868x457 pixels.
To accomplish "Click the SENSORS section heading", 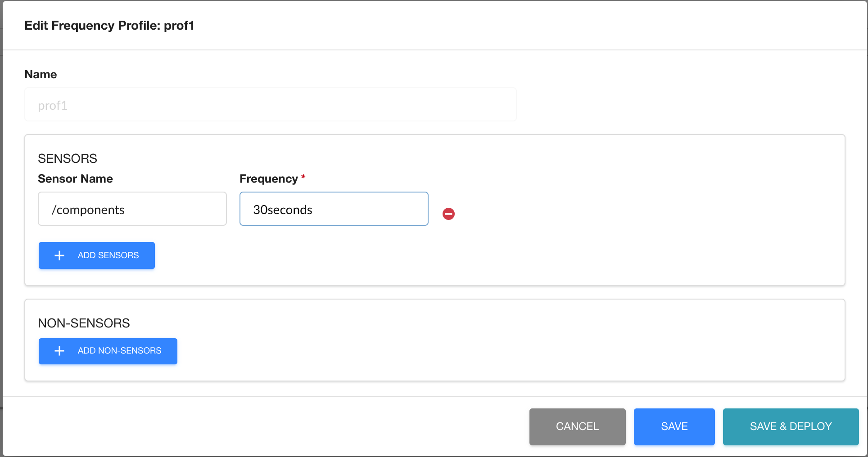I will [x=68, y=158].
